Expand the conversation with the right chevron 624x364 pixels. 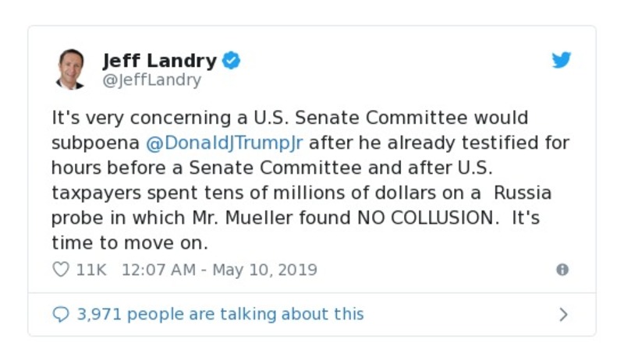pyautogui.click(x=563, y=314)
